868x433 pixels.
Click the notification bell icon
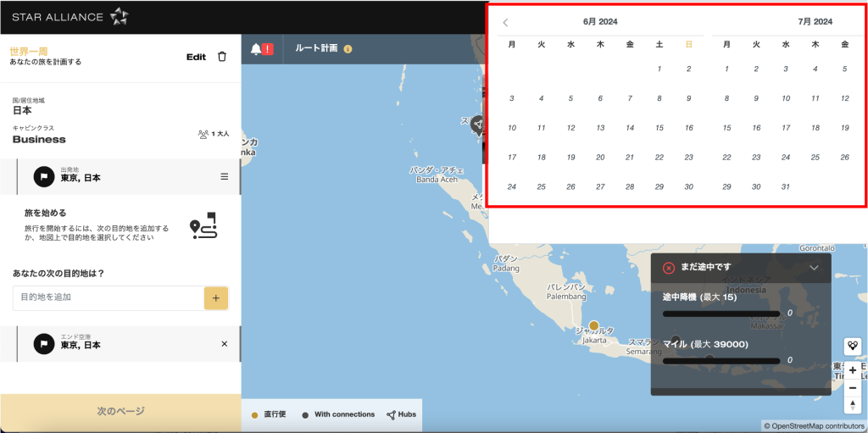click(256, 49)
